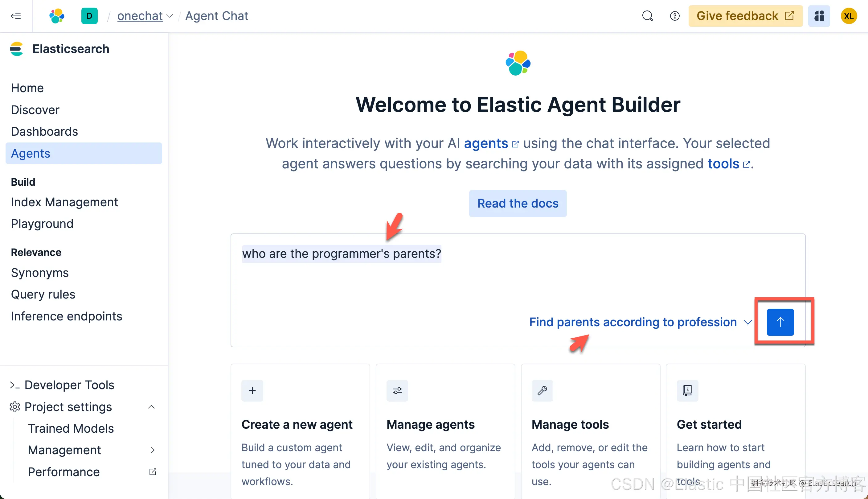The width and height of the screenshot is (868, 499).
Task: Click the Build section heading
Action: tap(23, 182)
